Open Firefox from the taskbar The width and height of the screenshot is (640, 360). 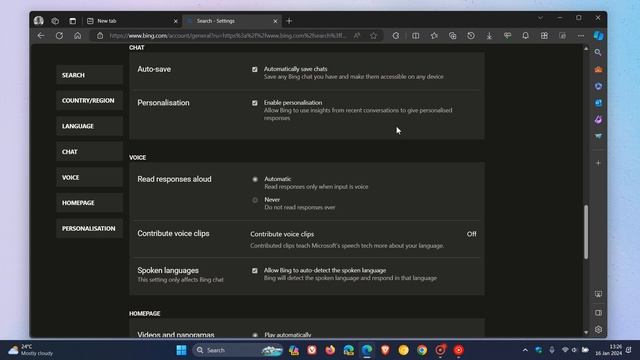pos(330,350)
